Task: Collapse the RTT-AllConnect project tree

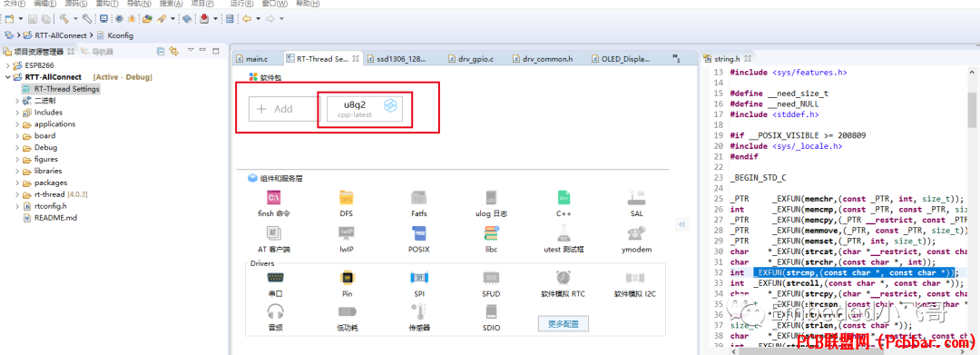Action: click(7, 77)
